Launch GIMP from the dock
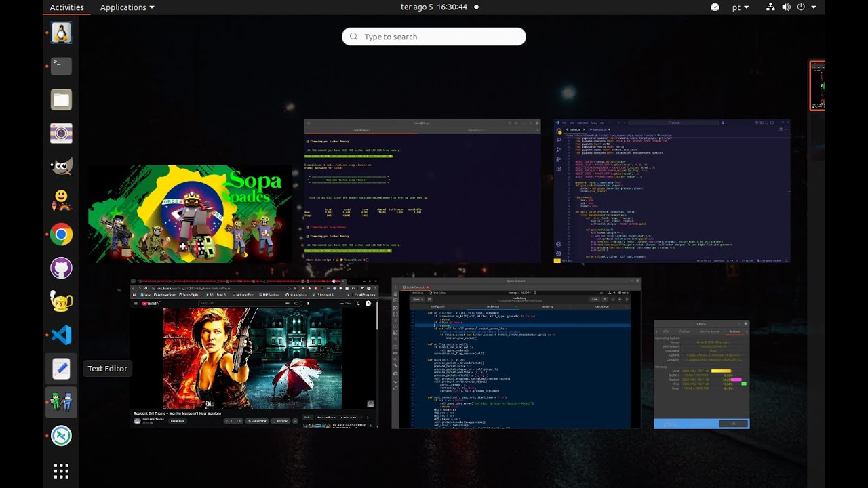The height and width of the screenshot is (488, 868). (x=61, y=167)
